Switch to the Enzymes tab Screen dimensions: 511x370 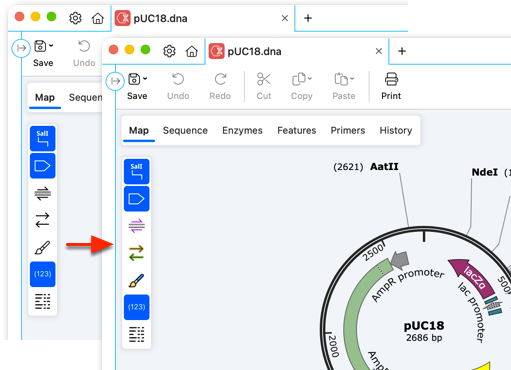click(242, 130)
